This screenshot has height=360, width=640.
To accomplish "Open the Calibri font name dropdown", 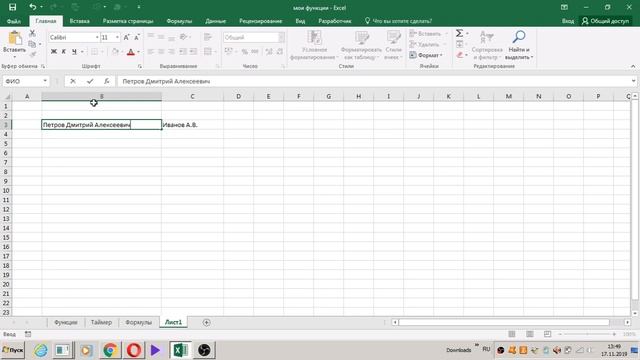I will (97, 37).
